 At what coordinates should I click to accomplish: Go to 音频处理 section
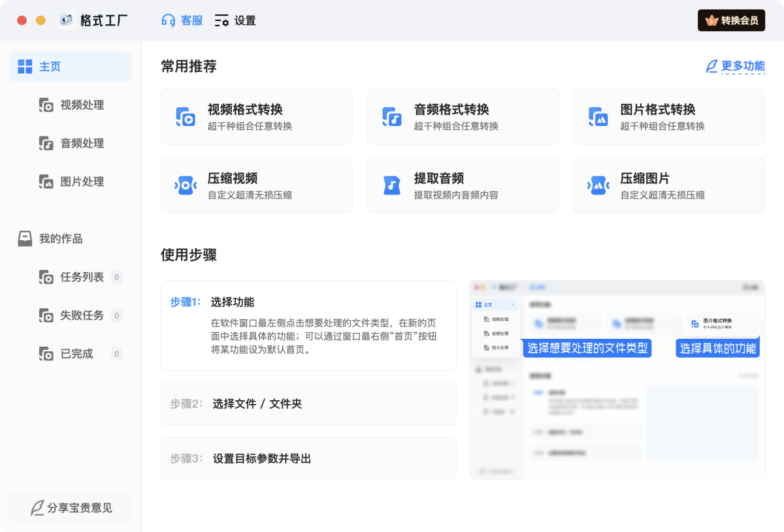click(81, 144)
